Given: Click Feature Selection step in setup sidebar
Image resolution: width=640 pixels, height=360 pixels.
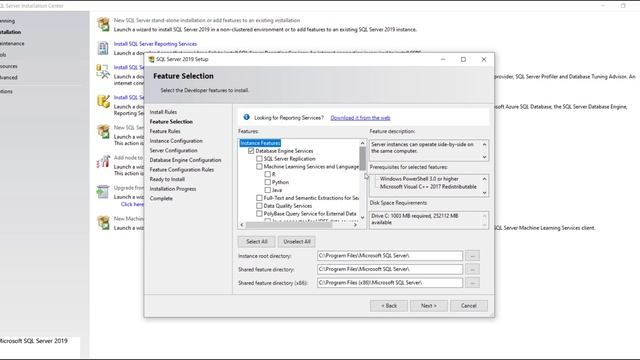Looking at the screenshot, I should [x=171, y=122].
